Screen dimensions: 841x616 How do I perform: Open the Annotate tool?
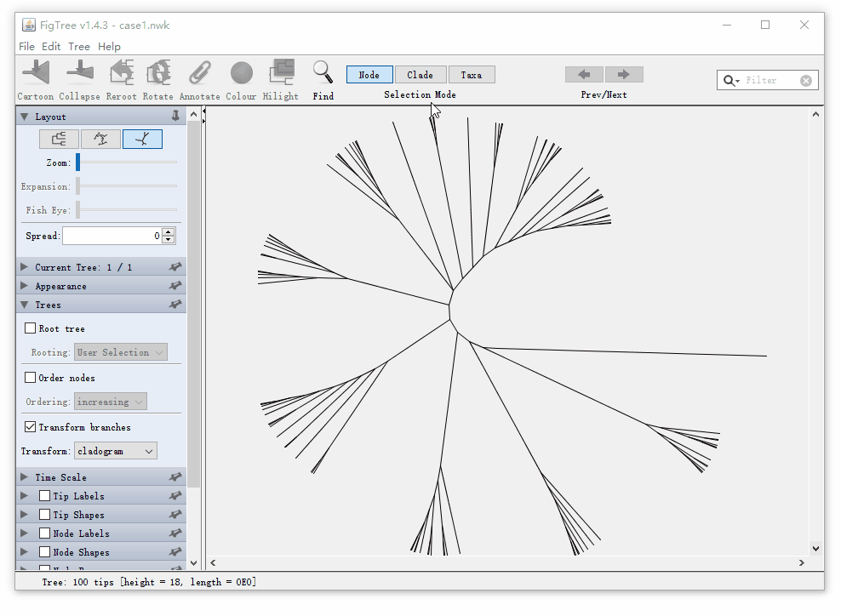[199, 73]
